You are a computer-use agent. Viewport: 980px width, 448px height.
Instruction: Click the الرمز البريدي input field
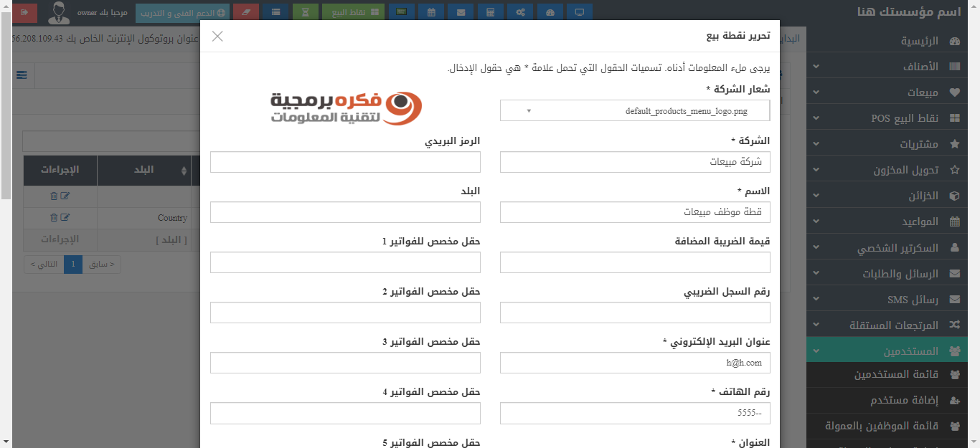[x=345, y=162]
